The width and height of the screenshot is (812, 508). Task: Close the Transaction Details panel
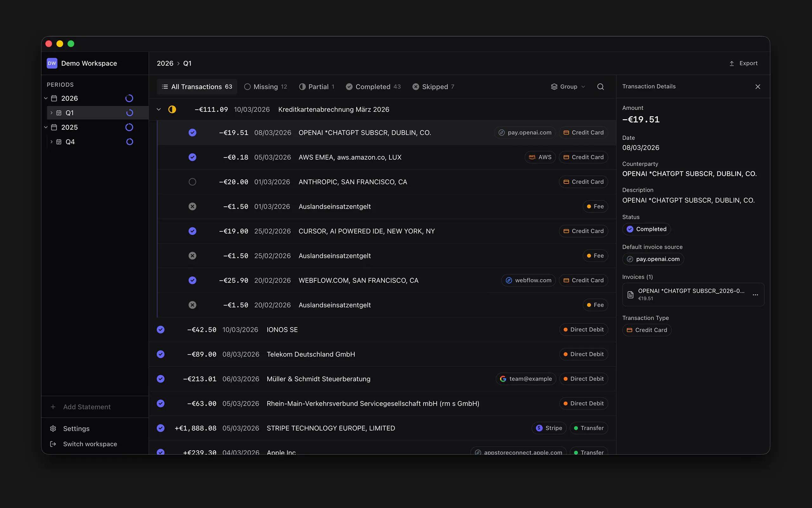758,87
